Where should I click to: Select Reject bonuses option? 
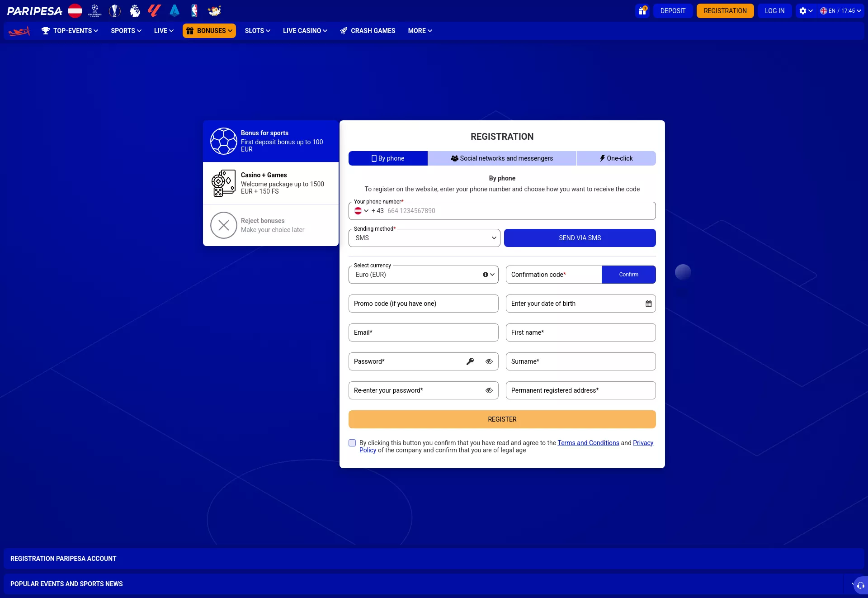pyautogui.click(x=271, y=225)
